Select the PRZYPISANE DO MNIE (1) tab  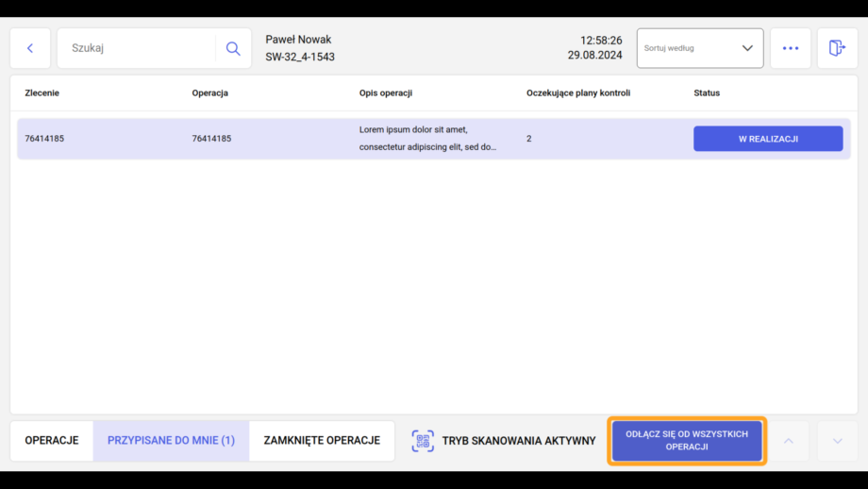coord(171,441)
